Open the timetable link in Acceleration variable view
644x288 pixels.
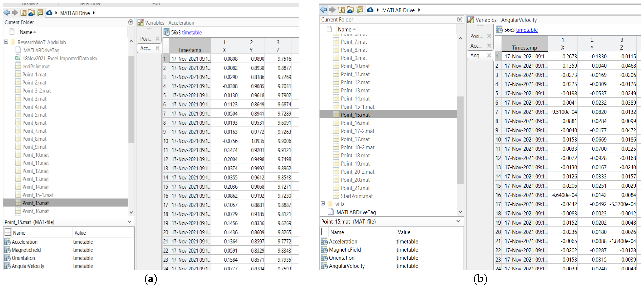[x=192, y=33]
